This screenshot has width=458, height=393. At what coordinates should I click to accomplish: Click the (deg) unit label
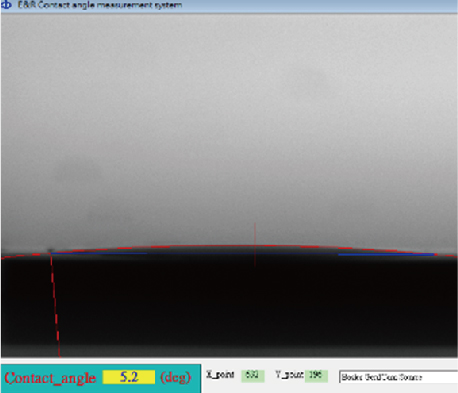point(176,378)
